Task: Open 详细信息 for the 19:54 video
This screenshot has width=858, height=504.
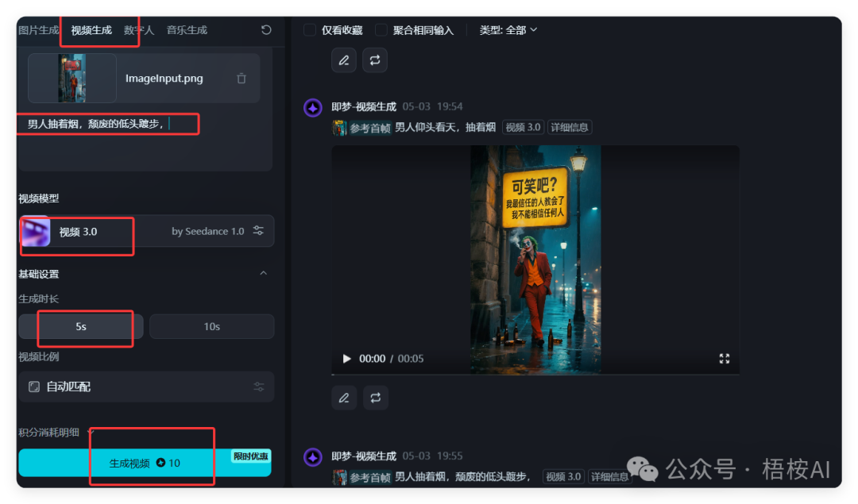Action: coord(570,128)
